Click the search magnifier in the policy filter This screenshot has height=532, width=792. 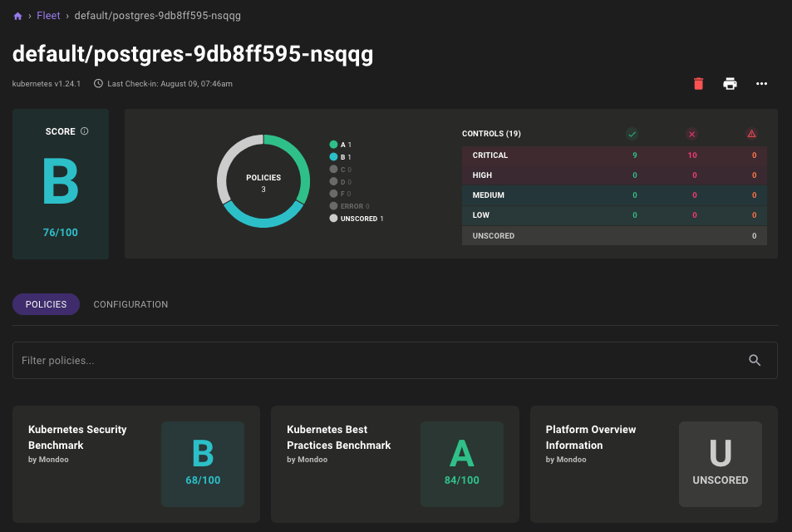point(755,360)
